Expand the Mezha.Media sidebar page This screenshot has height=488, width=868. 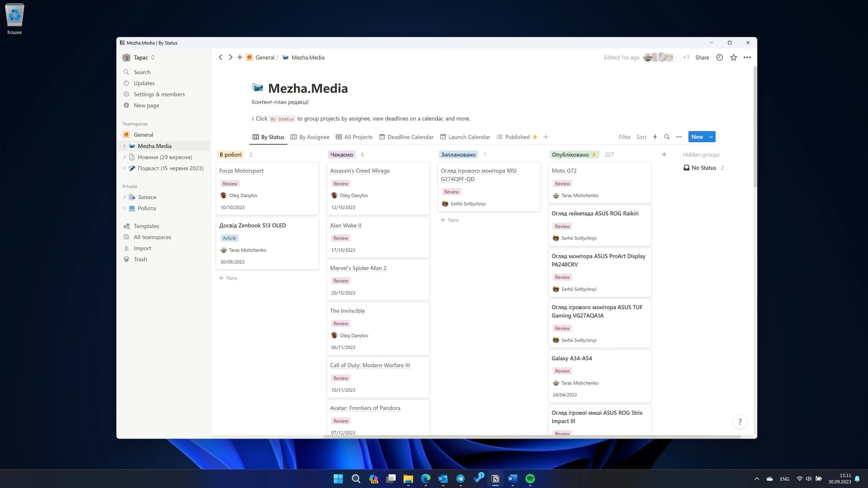click(x=124, y=146)
